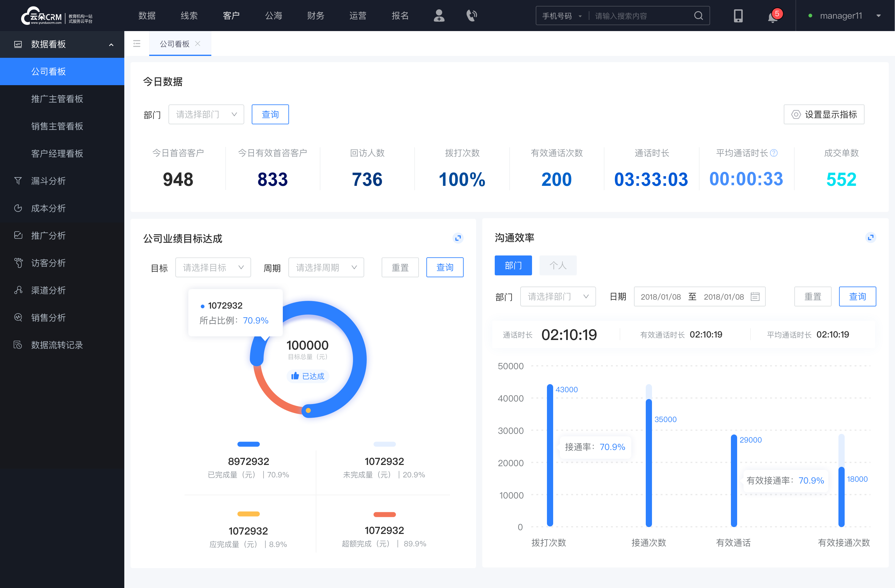Click the 漏斗分析 funnel analysis icon
Screen dimensions: 895x588
[18, 181]
